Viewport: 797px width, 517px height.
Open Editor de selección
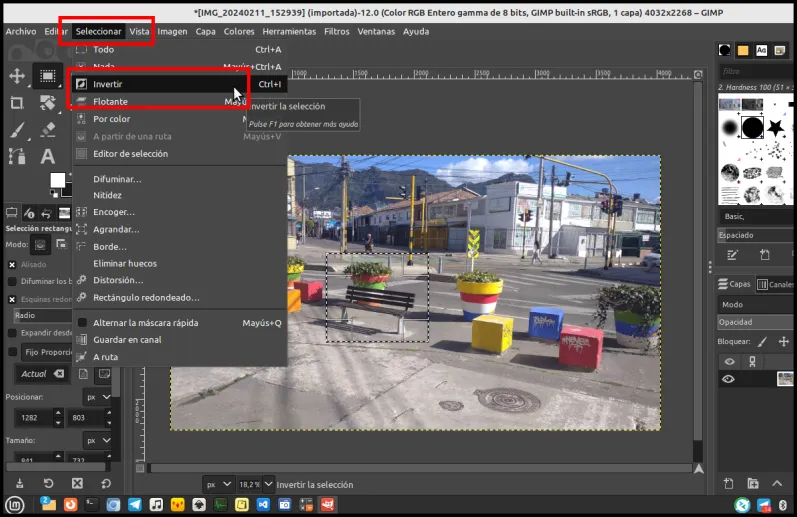[x=179, y=154]
